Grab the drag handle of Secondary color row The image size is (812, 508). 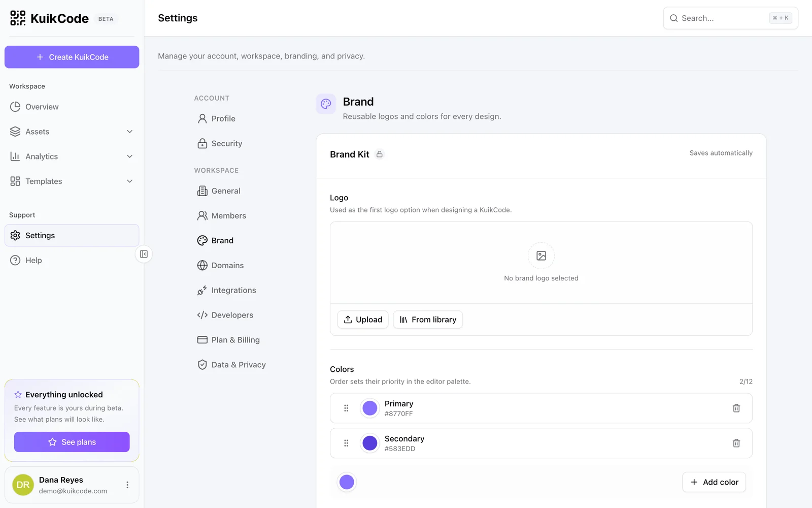(x=346, y=443)
